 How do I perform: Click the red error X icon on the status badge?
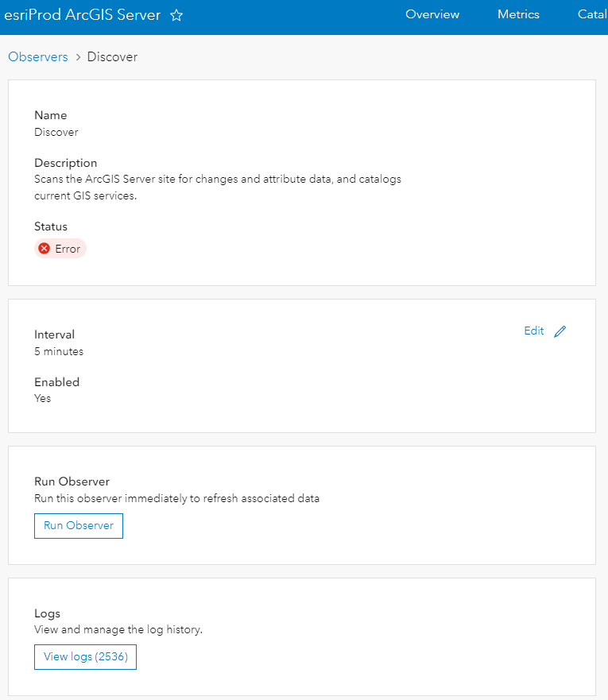point(46,248)
